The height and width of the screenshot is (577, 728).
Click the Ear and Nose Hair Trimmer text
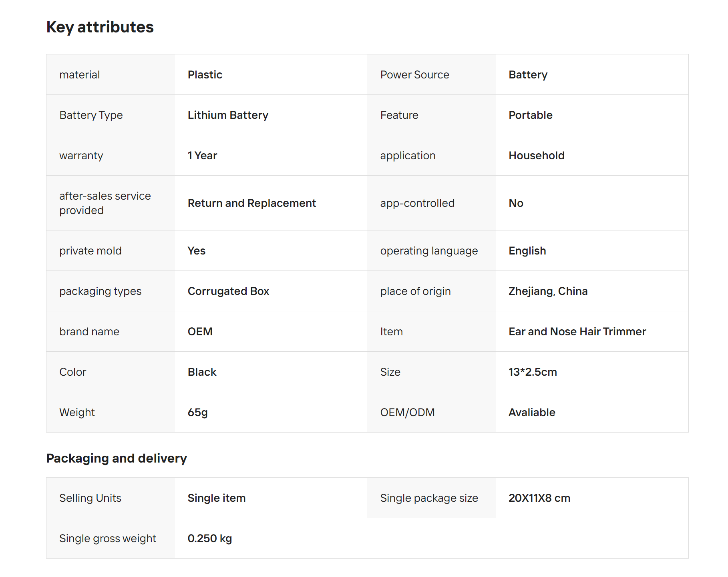[577, 332]
